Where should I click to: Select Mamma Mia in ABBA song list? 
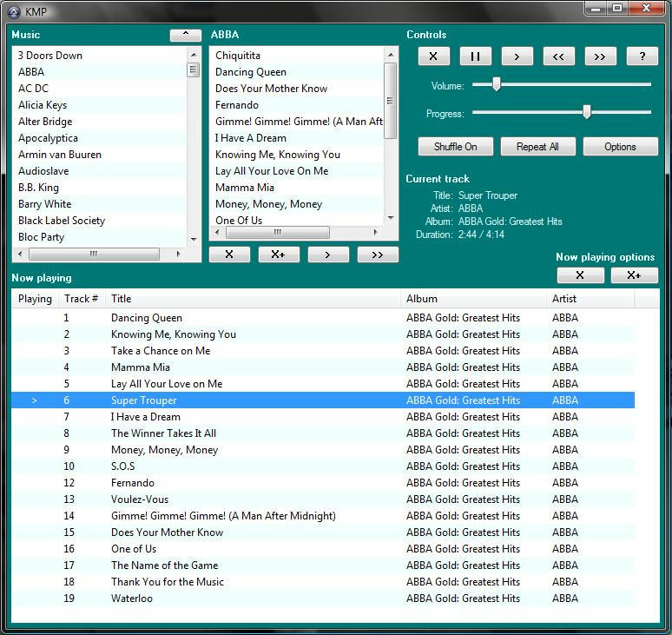pos(297,188)
